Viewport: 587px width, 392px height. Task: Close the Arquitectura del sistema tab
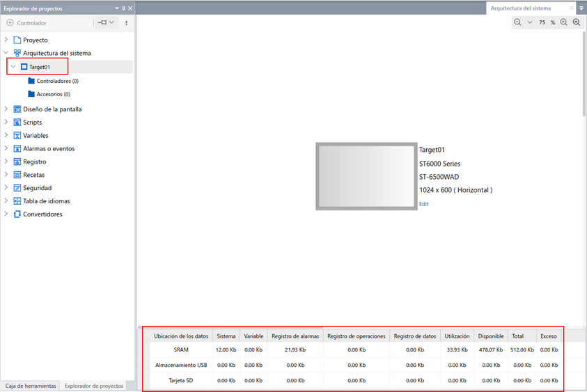pyautogui.click(x=572, y=8)
